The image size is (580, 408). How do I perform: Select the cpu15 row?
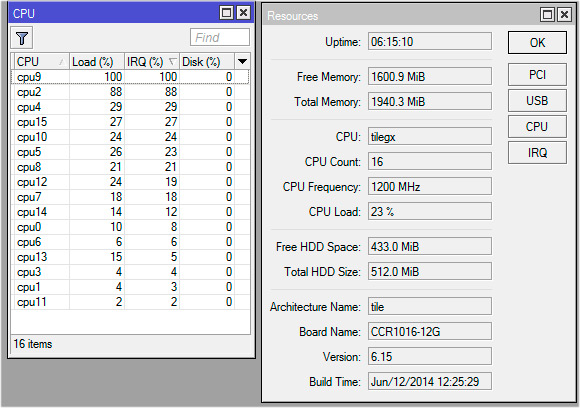(130, 122)
